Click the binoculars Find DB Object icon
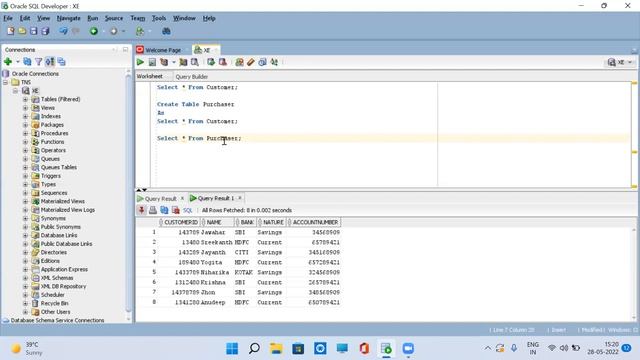This screenshot has width=640, height=360. point(166,31)
